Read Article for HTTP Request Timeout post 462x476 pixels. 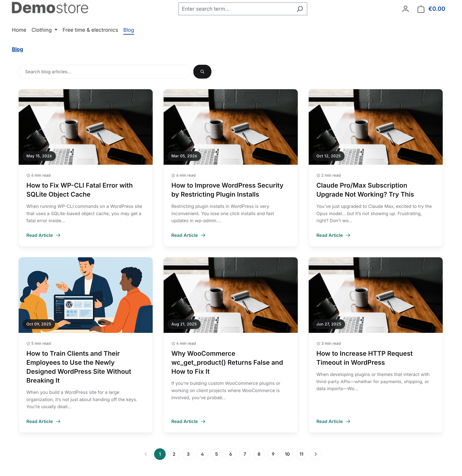click(333, 421)
